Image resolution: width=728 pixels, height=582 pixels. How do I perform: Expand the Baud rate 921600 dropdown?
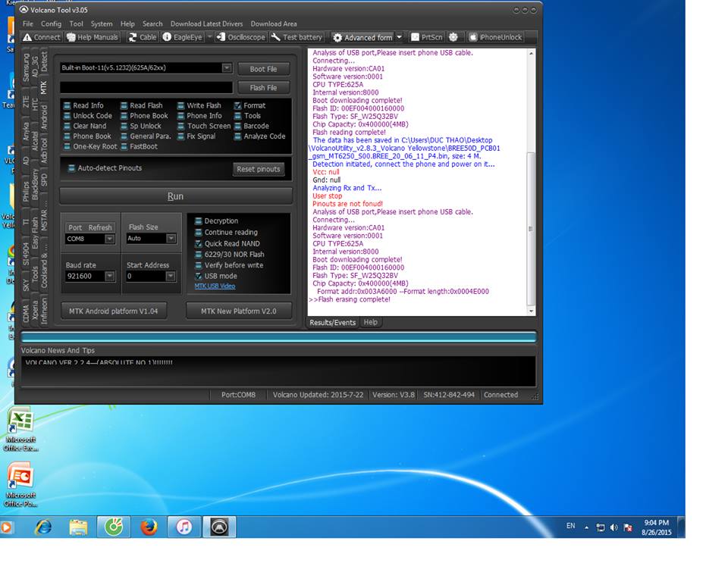[109, 276]
